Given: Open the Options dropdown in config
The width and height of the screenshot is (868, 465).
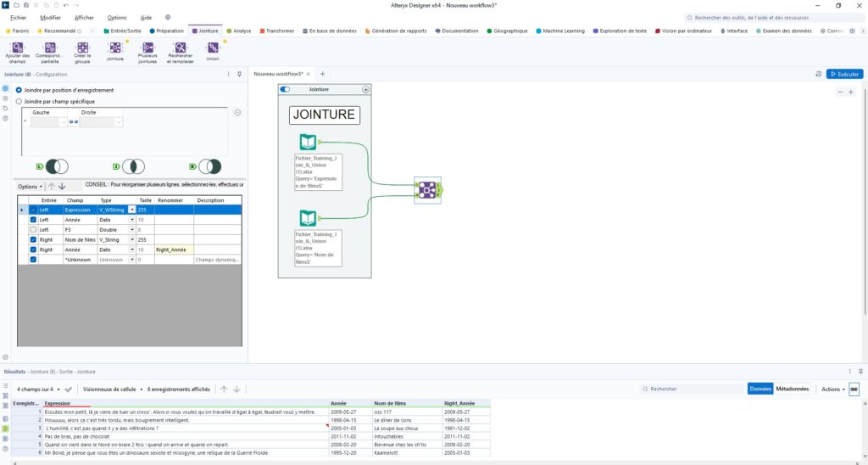Looking at the screenshot, I should point(30,187).
